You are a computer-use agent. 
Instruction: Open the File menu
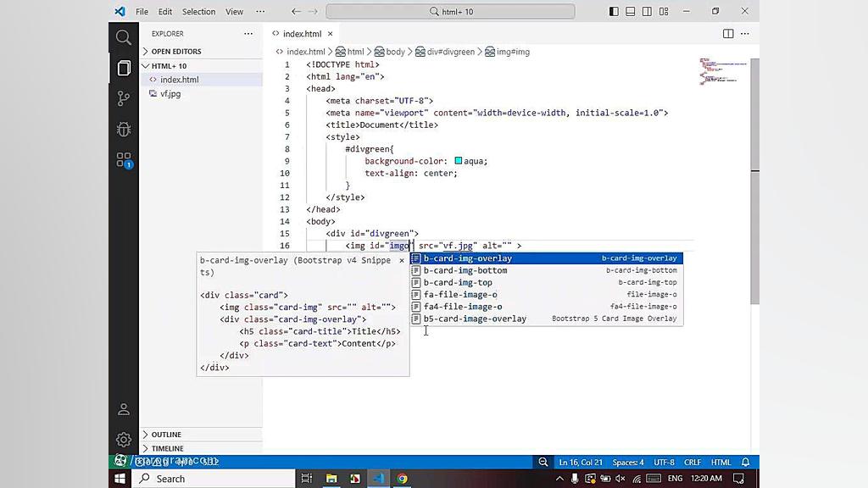coord(142,11)
